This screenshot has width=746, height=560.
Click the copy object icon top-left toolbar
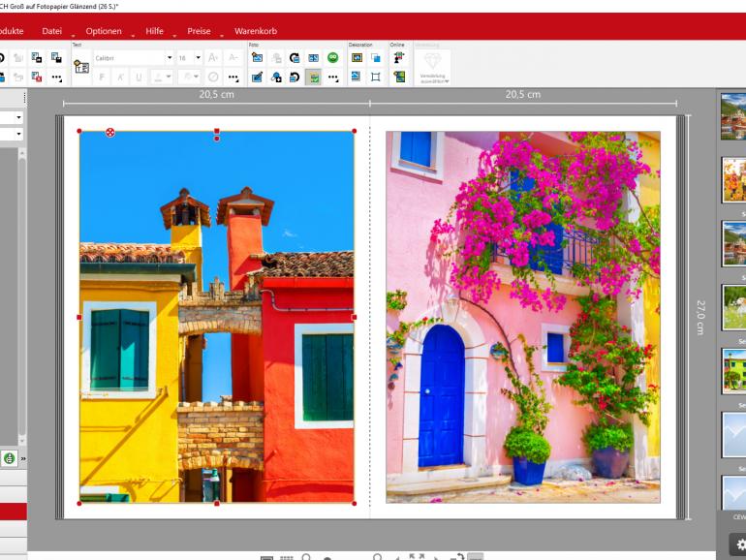coord(37,58)
